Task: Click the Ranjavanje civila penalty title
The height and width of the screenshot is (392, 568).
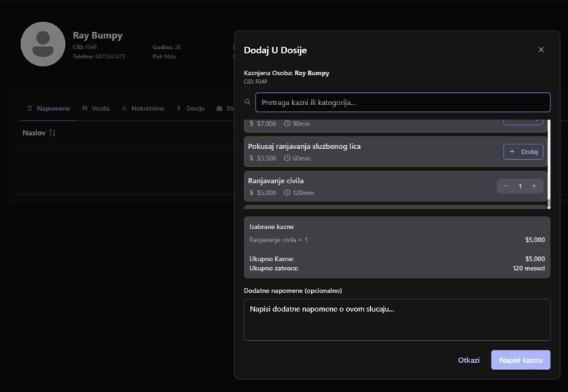Action: pos(275,180)
